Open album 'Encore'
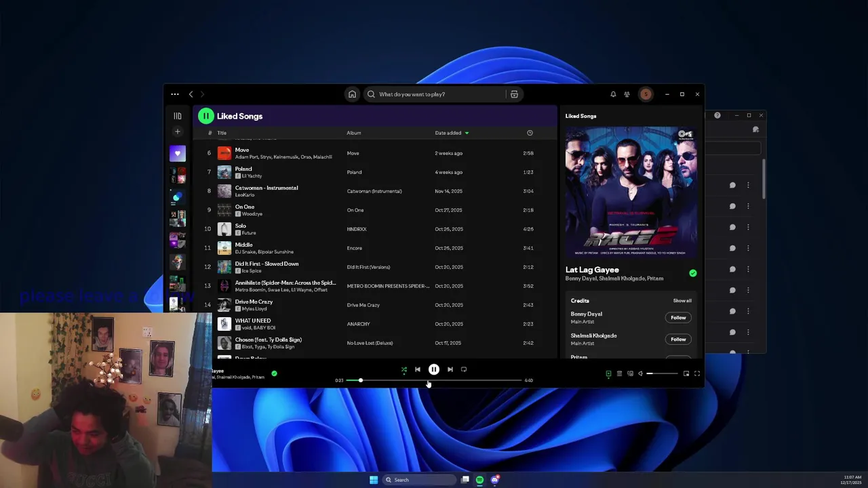Image resolution: width=868 pixels, height=488 pixels. [x=355, y=248]
